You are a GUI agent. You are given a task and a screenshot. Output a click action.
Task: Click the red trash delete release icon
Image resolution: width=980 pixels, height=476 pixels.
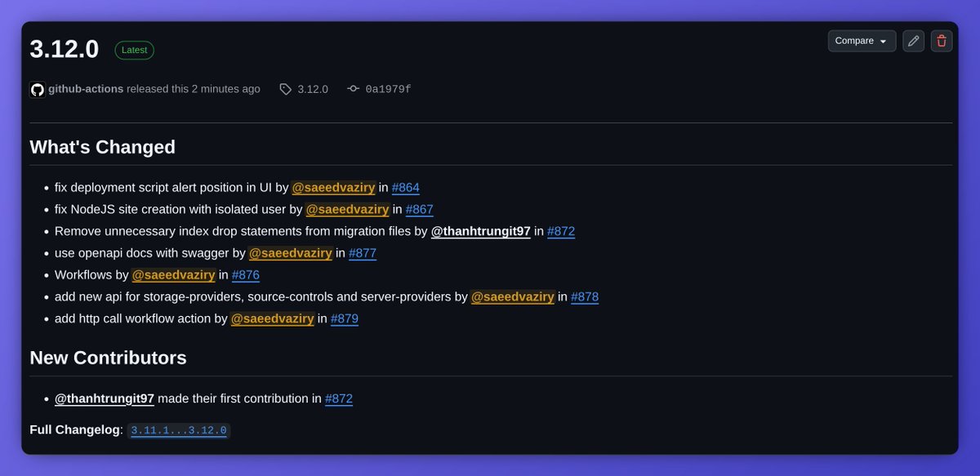942,41
